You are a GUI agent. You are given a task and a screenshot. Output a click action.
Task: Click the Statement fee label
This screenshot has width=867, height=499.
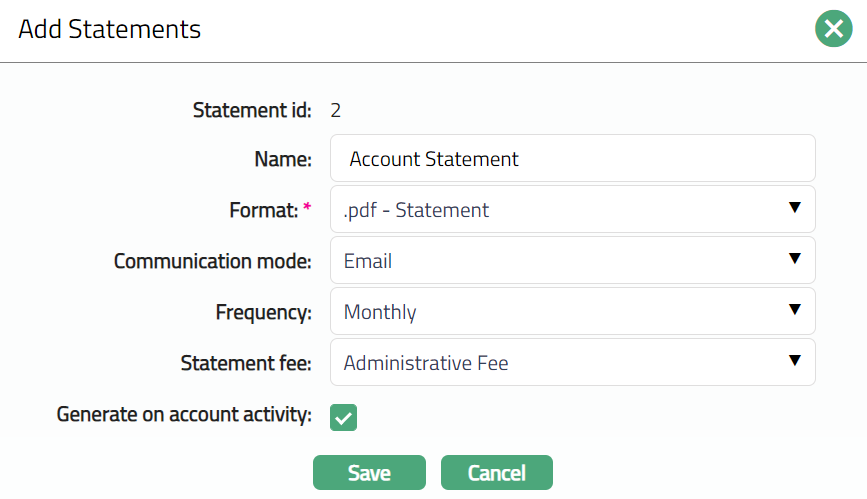(246, 363)
